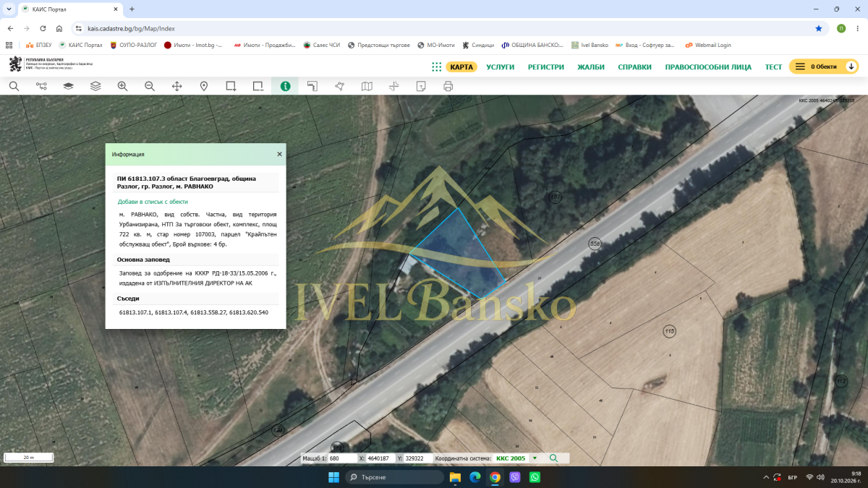The image size is (868, 488).
Task: Open the Синдици bookmark
Action: [478, 45]
